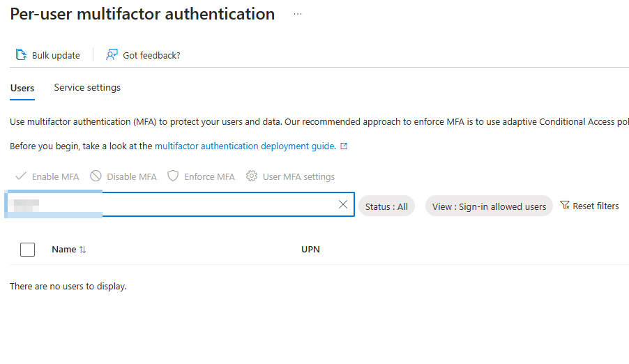
Task: Open the View : Sign-in allowed users filter
Action: [x=489, y=206]
